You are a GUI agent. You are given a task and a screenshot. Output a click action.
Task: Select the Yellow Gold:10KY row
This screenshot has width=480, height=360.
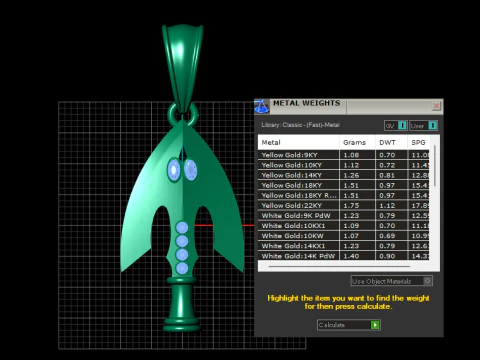click(344, 165)
